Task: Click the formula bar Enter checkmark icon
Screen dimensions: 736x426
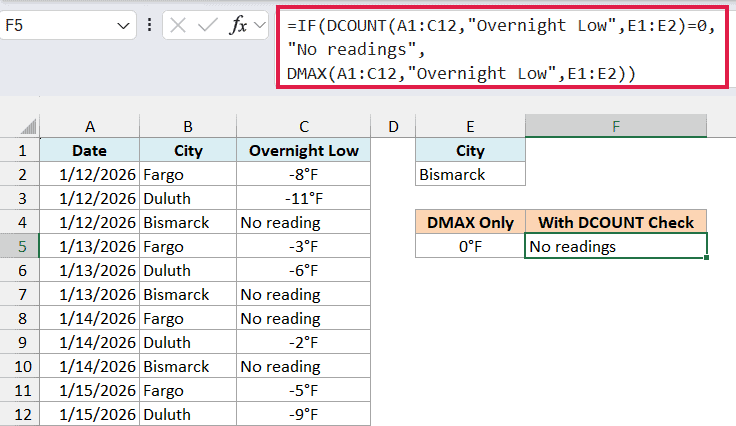Action: point(207,25)
